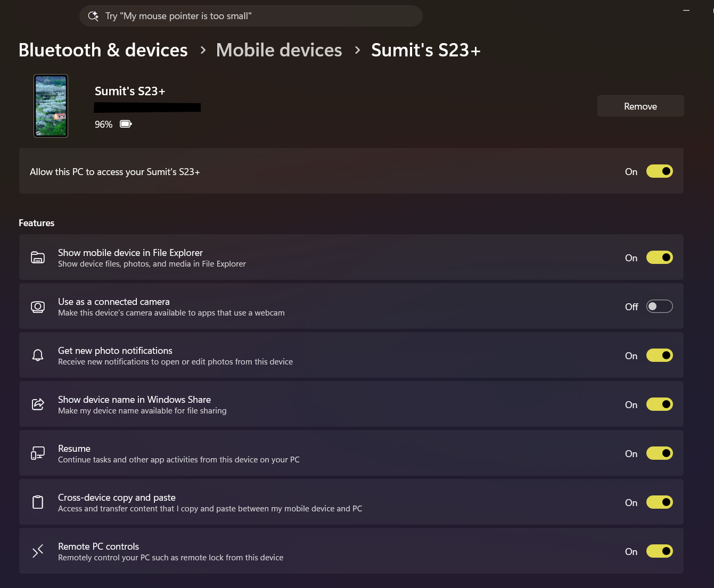Turn off the Resume toggle
Screen dimensions: 714x588
[659, 453]
